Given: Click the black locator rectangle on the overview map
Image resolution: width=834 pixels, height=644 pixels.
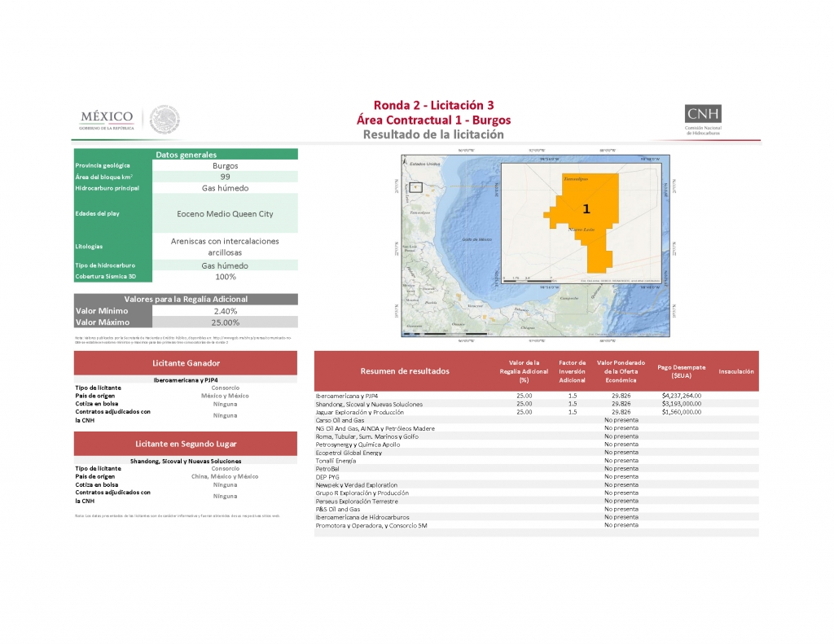Looking at the screenshot, I should pos(416,186).
